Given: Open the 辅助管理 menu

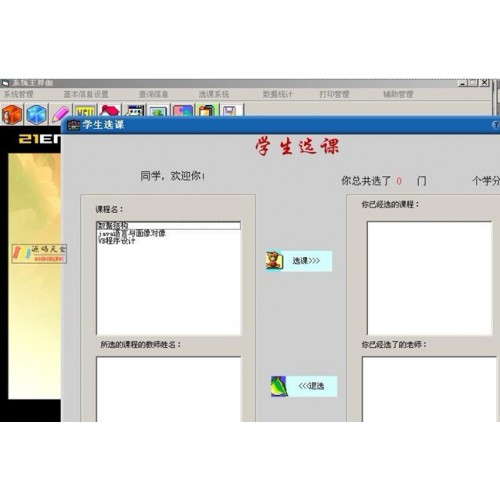Looking at the screenshot, I should [x=398, y=94].
